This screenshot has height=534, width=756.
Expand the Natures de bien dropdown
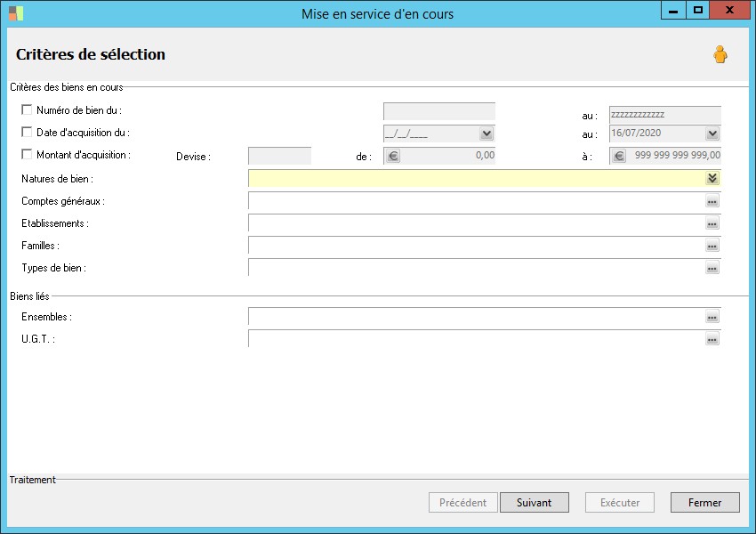pos(712,179)
